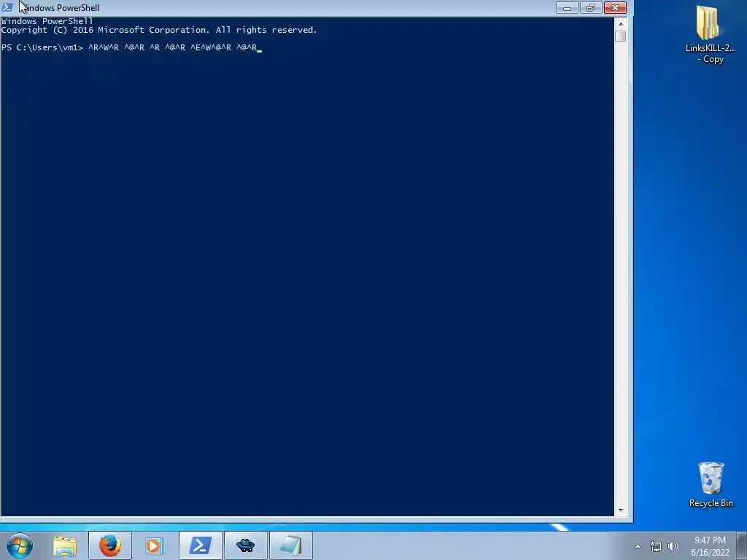747x560 pixels.
Task: Click the PowerShell scrollbar up arrow
Action: [620, 23]
